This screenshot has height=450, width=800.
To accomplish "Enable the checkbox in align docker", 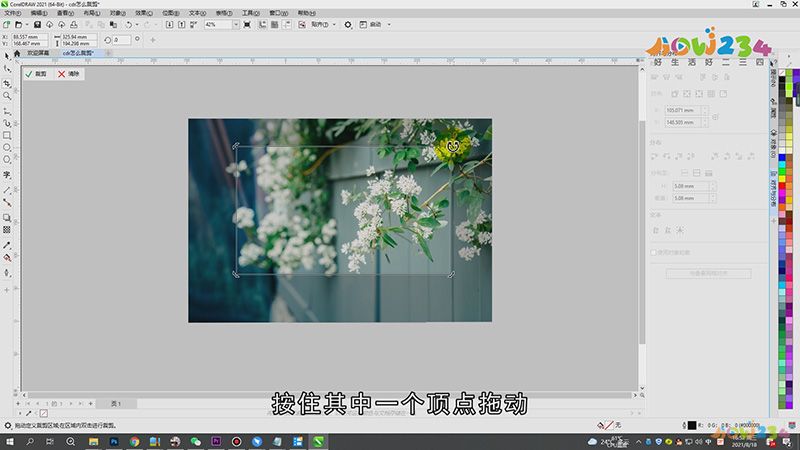I will click(x=653, y=252).
